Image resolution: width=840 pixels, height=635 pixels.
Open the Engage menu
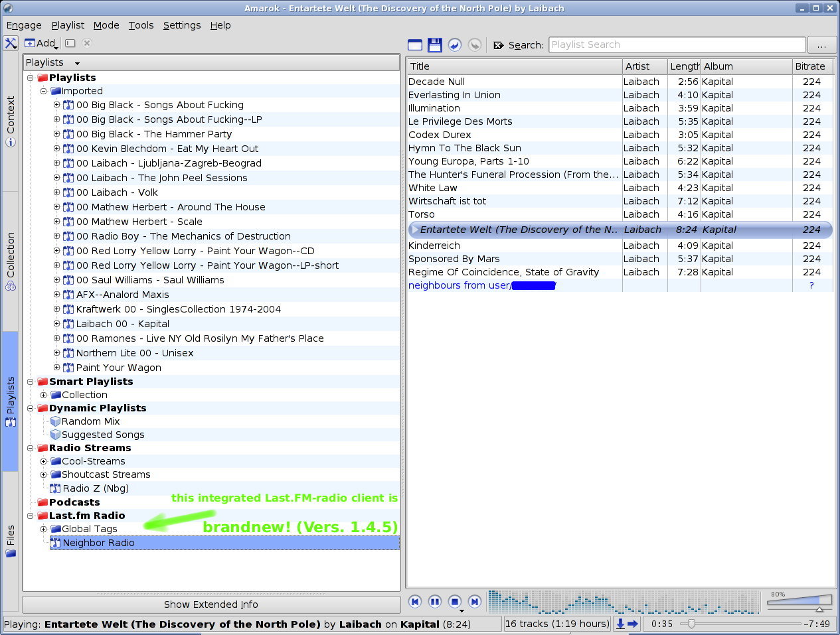pyautogui.click(x=24, y=25)
